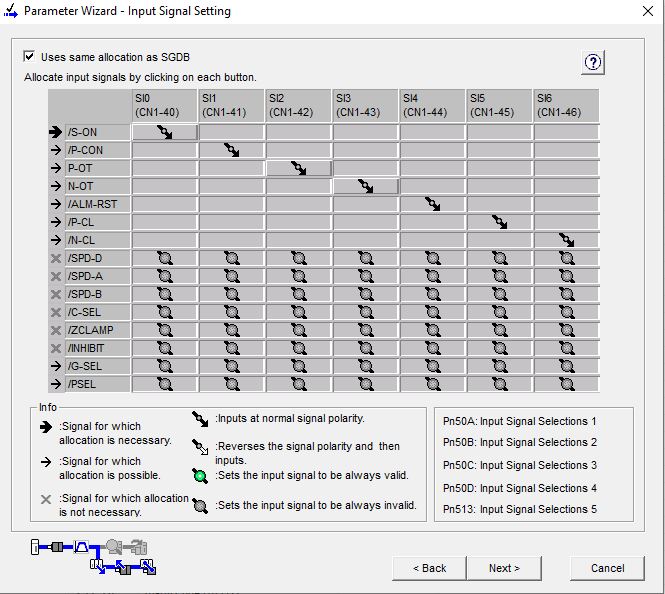Click 'Pn50A: Input Signal Selections 1' text

point(520,421)
